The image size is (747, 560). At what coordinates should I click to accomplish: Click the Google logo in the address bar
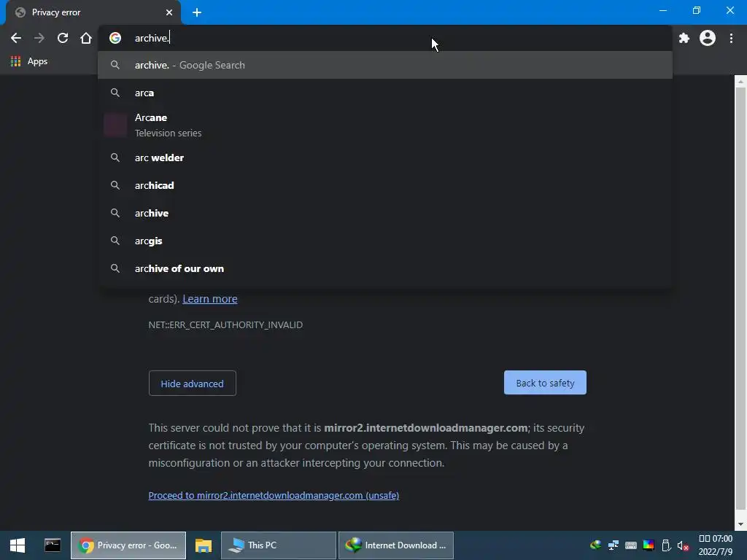pos(115,38)
